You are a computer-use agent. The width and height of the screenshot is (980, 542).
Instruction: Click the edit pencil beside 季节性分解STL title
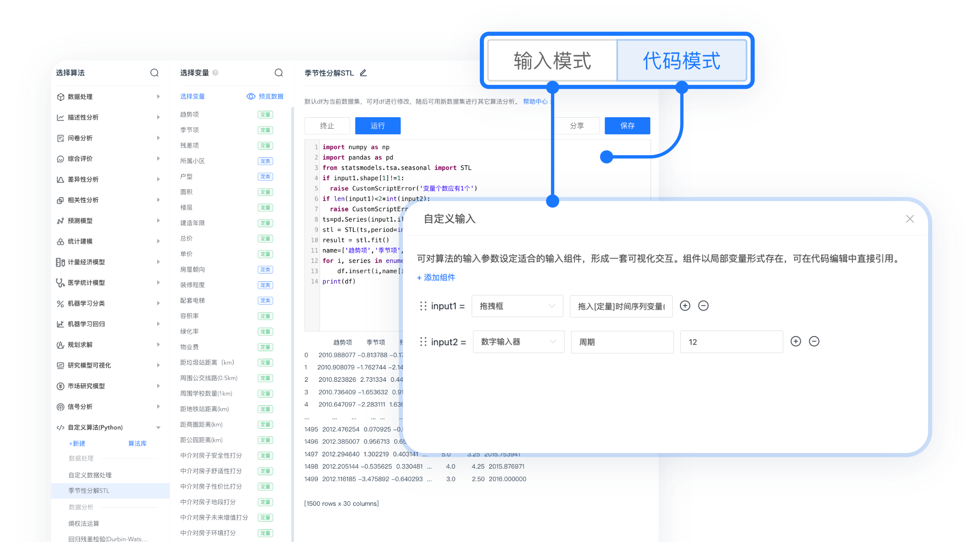pos(363,73)
